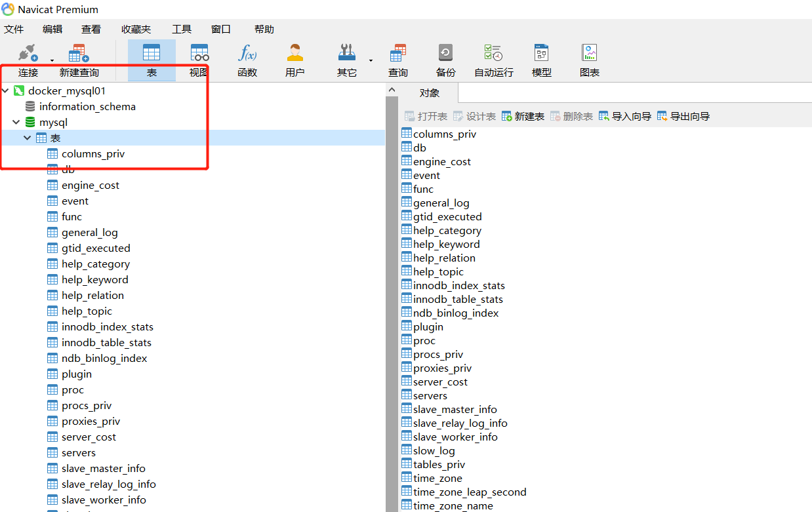Screen dimensions: 812x512
Task: Select the docker_mysql01 connection
Action: [x=66, y=90]
